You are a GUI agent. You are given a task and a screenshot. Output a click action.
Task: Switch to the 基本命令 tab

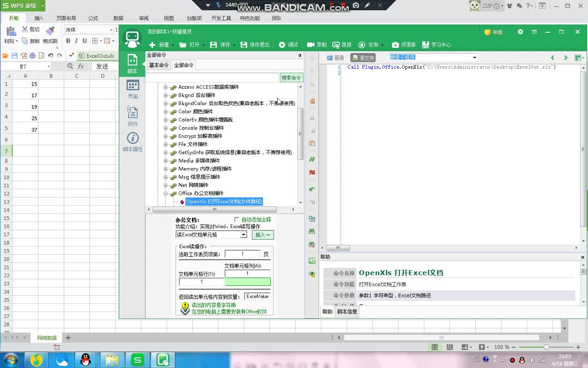pyautogui.click(x=158, y=65)
